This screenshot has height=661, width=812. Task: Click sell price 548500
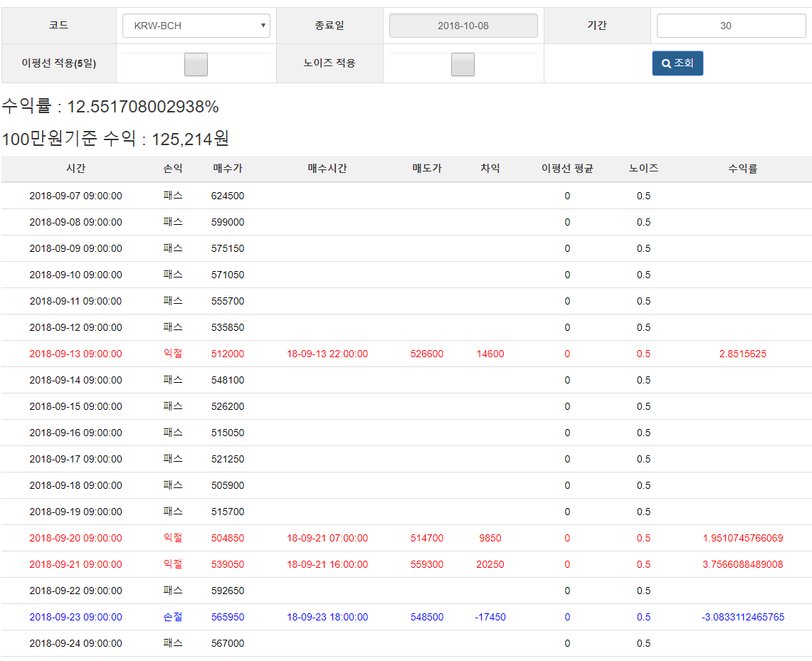pyautogui.click(x=427, y=617)
